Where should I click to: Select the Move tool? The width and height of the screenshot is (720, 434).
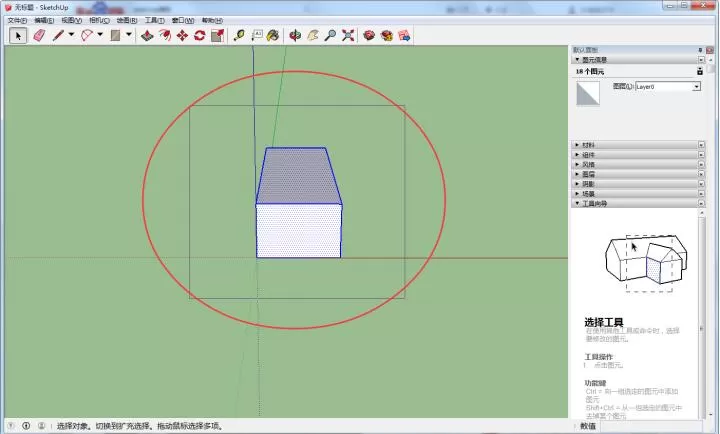pos(182,35)
